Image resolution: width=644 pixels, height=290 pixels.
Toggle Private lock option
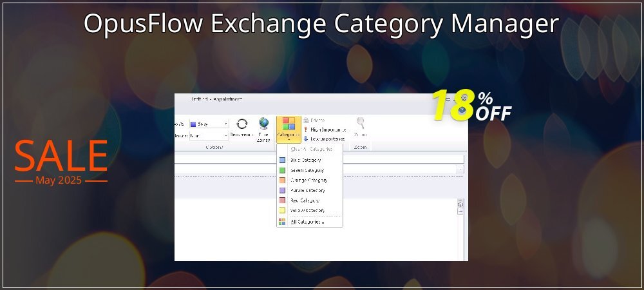click(x=314, y=120)
